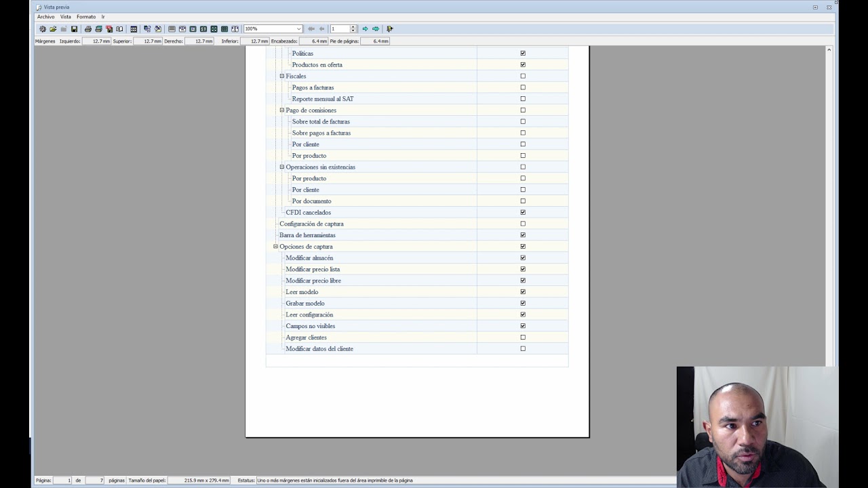Click the exit preview door icon

(389, 29)
